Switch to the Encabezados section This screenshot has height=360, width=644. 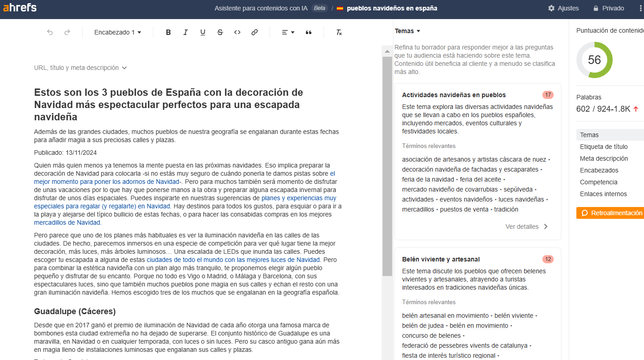pyautogui.click(x=599, y=170)
